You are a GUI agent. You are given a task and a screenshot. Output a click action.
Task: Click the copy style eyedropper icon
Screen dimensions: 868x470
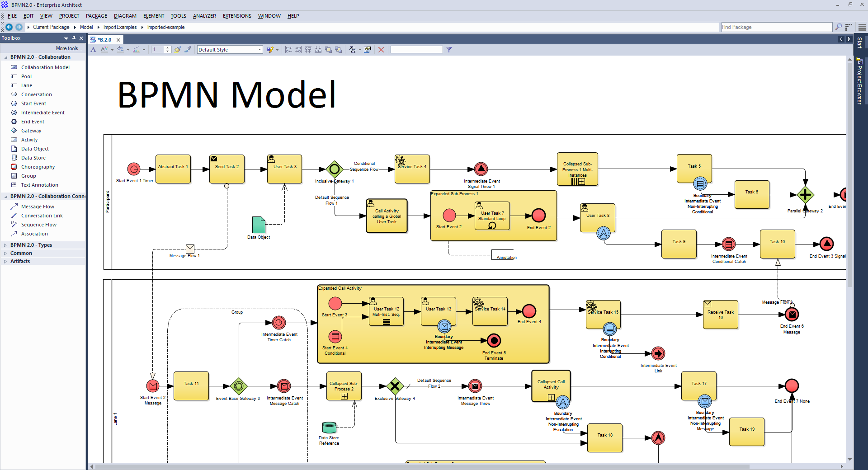[x=188, y=50]
